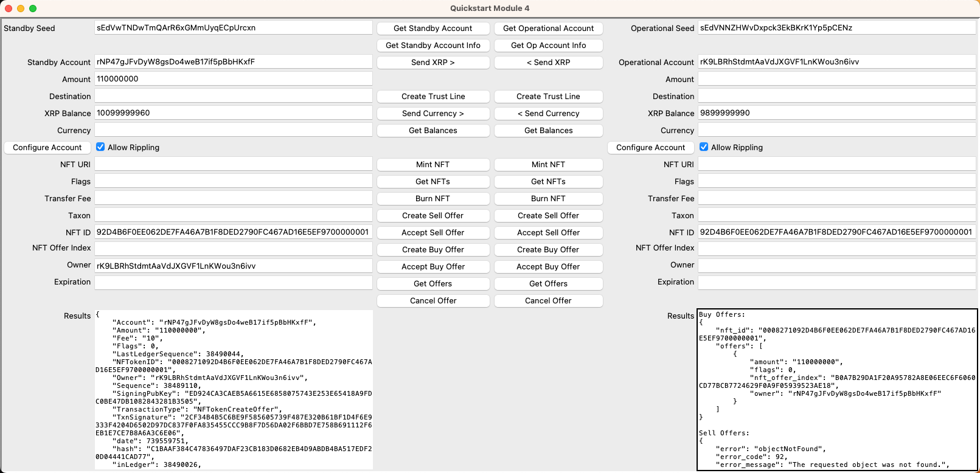Uncheck standby Allow Rippling checkbox

100,147
